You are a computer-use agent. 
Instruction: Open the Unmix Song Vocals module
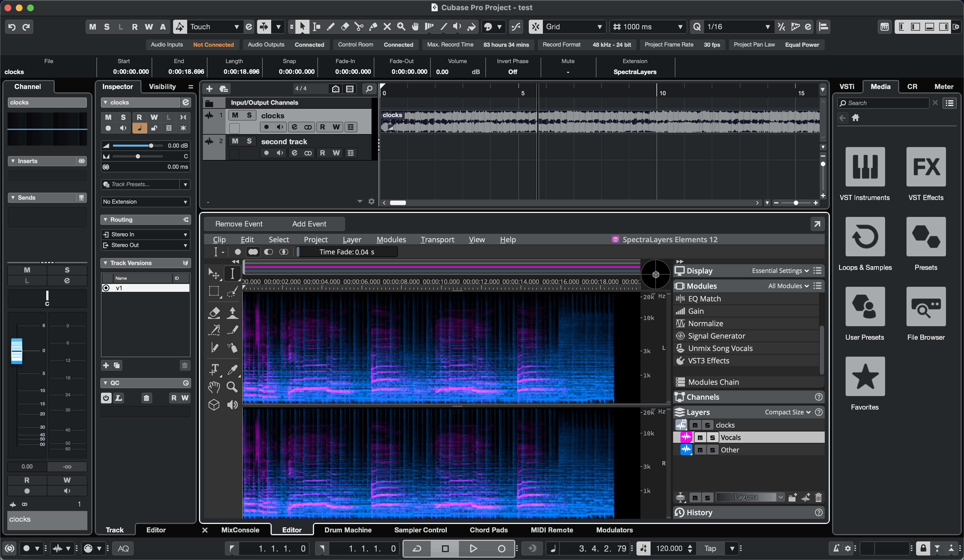(x=719, y=348)
